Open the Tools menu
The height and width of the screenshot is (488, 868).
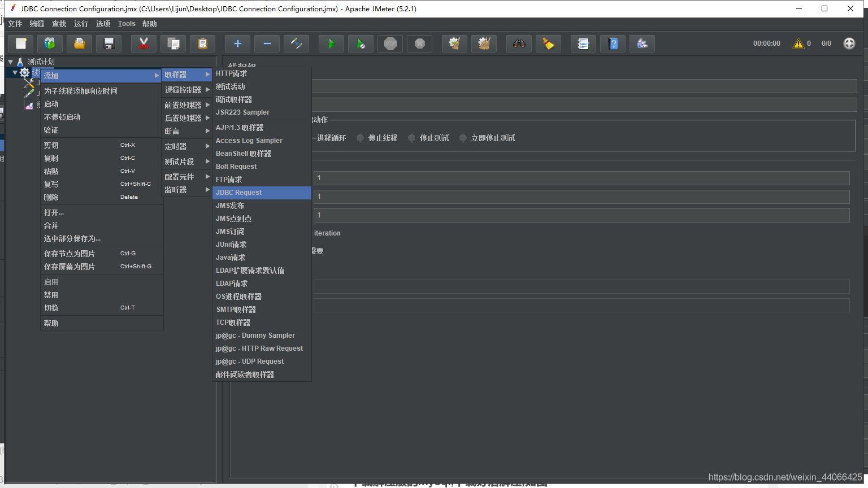(127, 24)
